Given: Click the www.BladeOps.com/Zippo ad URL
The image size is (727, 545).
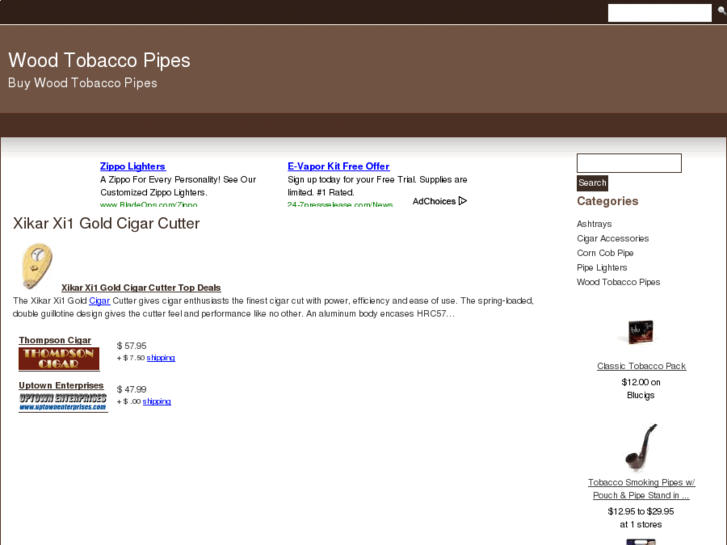Looking at the screenshot, I should pyautogui.click(x=148, y=204).
